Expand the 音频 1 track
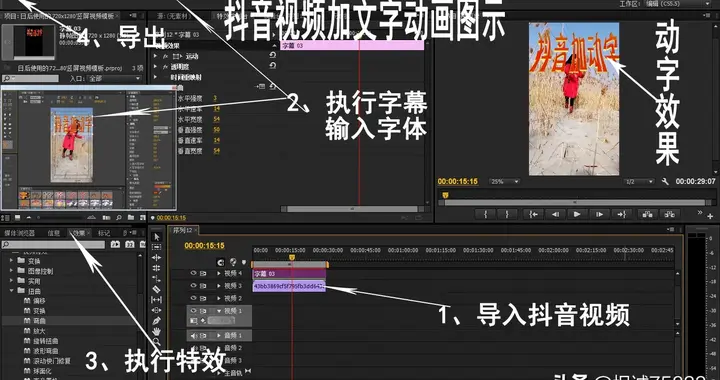The width and height of the screenshot is (720, 380). [x=219, y=335]
